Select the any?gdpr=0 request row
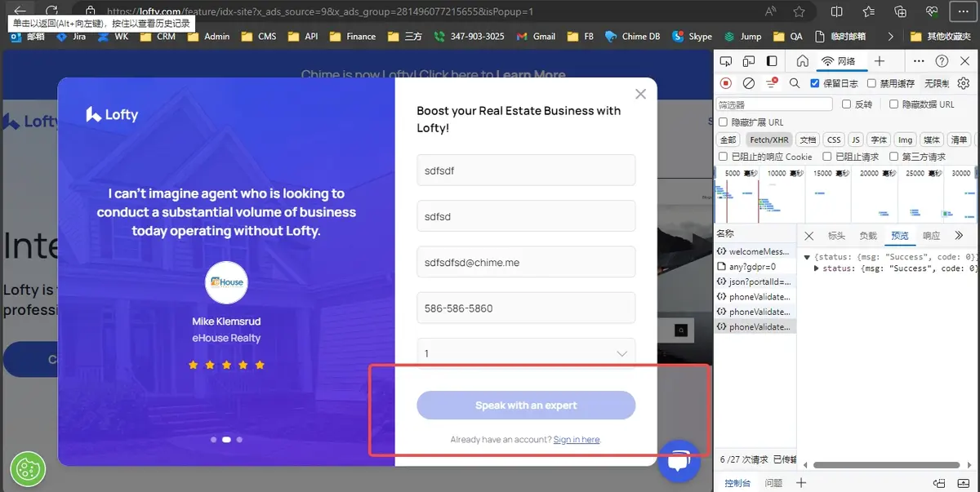 (755, 267)
